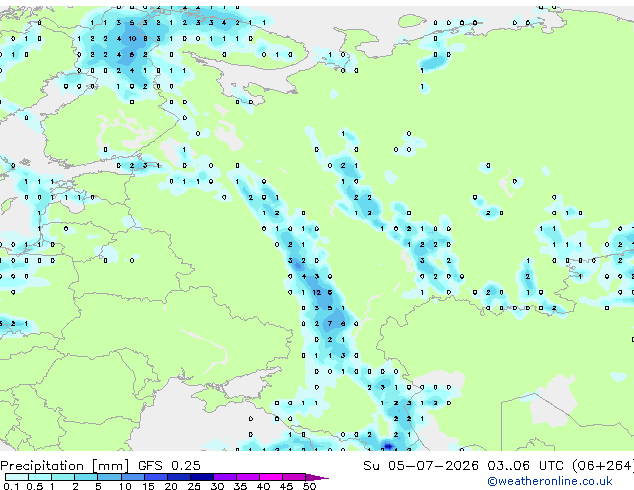634x490 pixels.
Task: Select the 2–5 mm legend color swatch
Action: (86, 477)
